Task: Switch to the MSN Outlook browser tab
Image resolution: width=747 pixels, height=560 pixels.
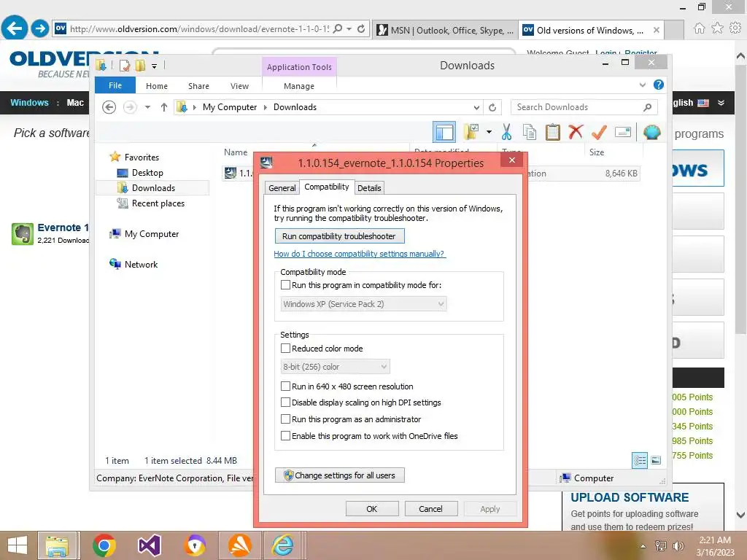Action: (446, 30)
